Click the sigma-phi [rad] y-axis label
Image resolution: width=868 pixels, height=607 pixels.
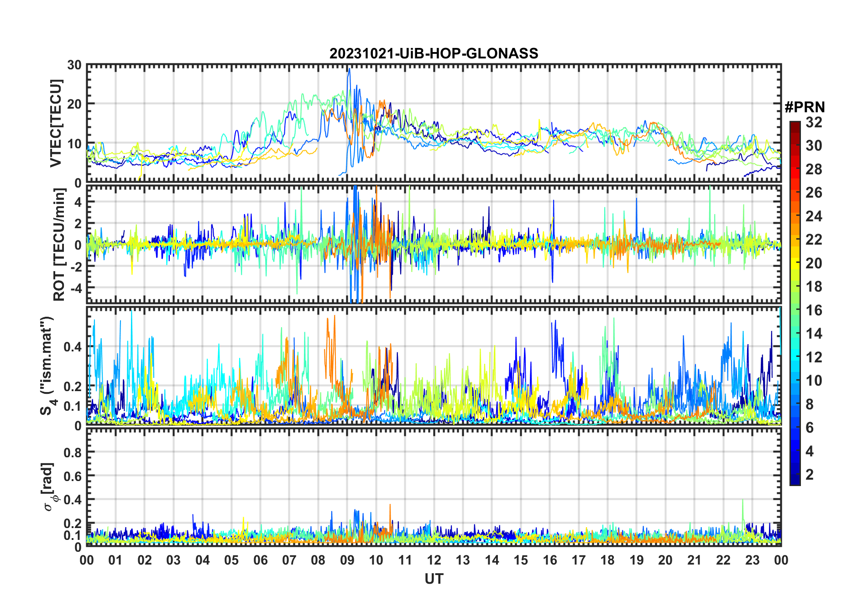48,487
